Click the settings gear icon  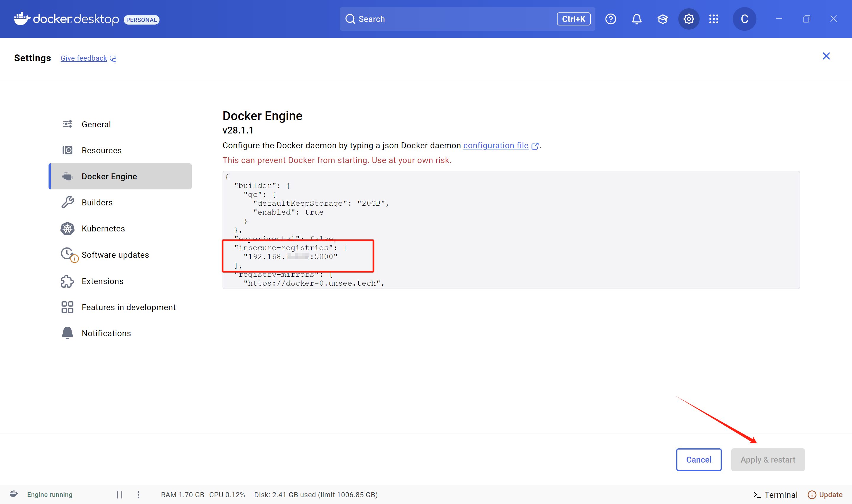(688, 19)
